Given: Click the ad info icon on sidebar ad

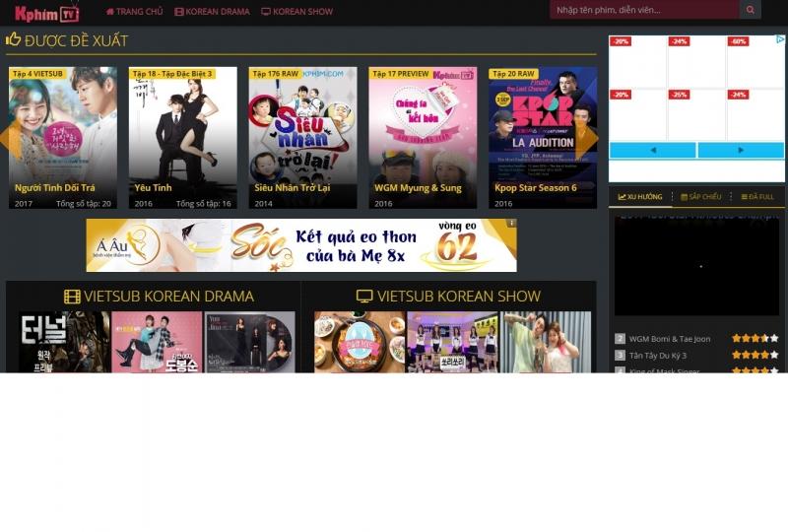Looking at the screenshot, I should pos(780,40).
